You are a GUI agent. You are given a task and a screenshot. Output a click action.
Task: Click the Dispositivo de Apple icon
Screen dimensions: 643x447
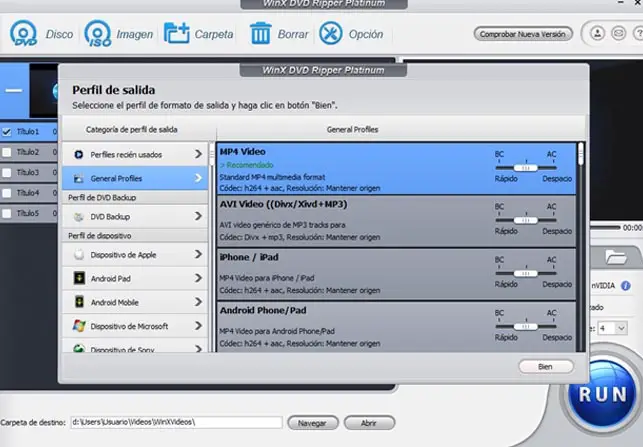point(79,255)
